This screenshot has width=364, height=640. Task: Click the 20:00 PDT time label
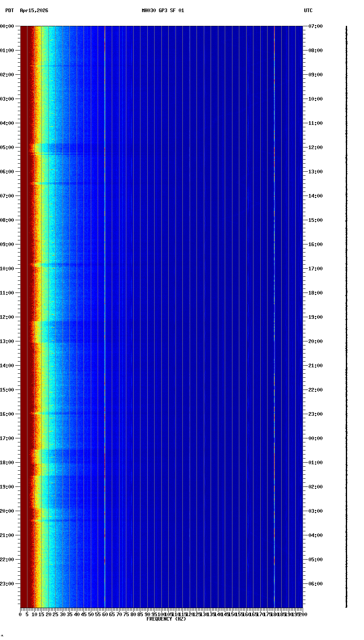pyautogui.click(x=7, y=511)
